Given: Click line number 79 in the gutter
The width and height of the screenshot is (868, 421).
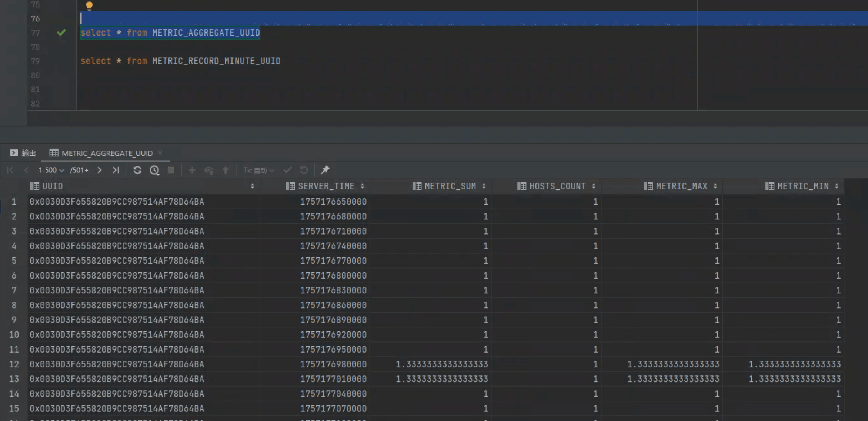Looking at the screenshot, I should pos(35,61).
